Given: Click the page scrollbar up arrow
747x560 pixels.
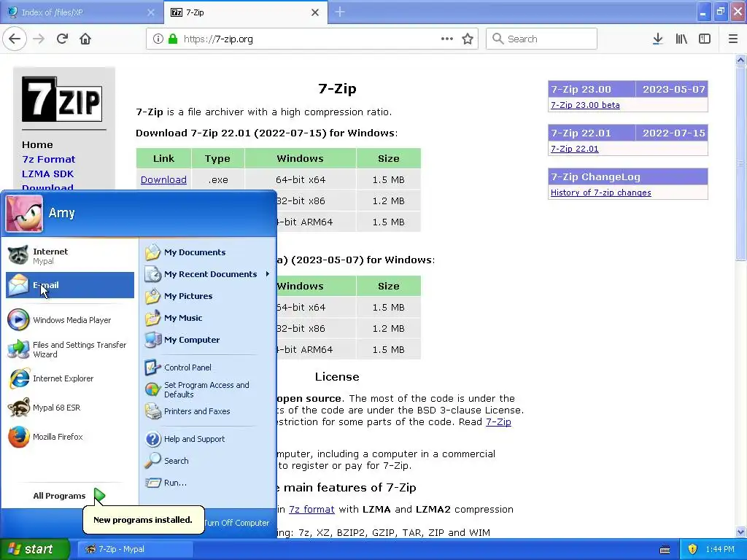Looking at the screenshot, I should [x=740, y=60].
